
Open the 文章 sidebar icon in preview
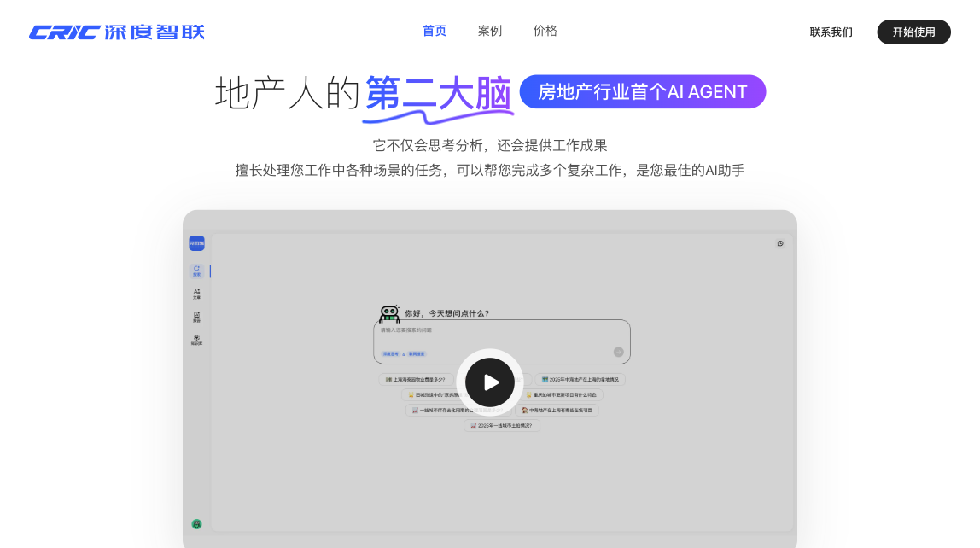[x=196, y=294]
